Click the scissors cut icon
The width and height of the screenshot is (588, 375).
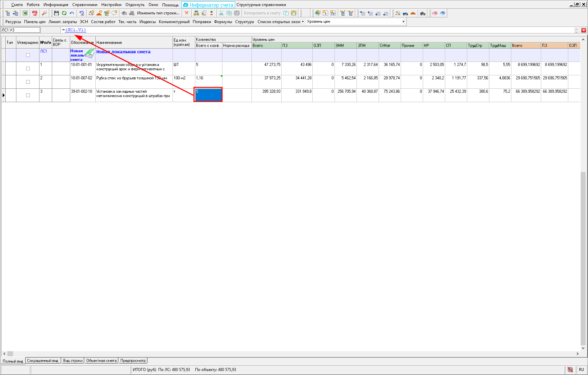[221, 13]
